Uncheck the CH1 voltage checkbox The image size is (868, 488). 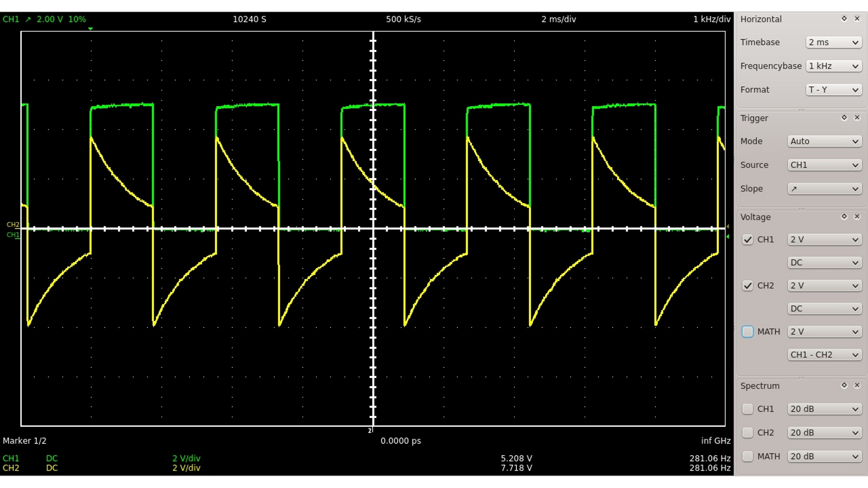[747, 240]
